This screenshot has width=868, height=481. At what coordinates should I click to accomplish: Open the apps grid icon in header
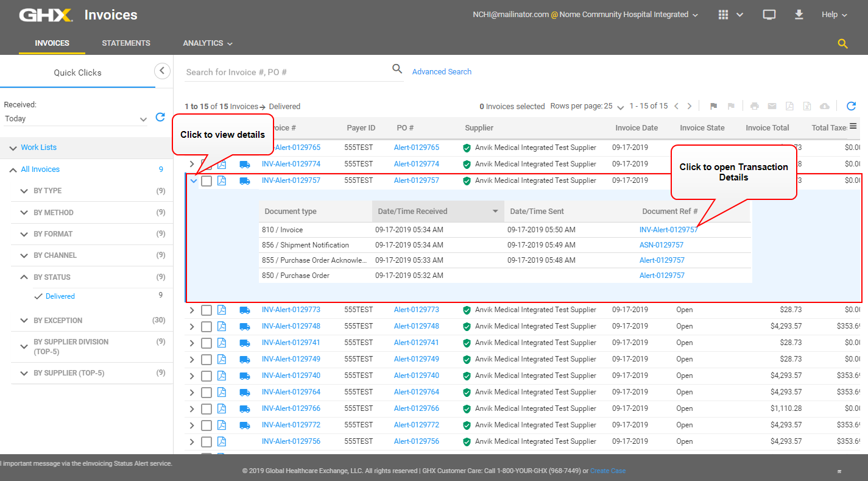tap(724, 15)
